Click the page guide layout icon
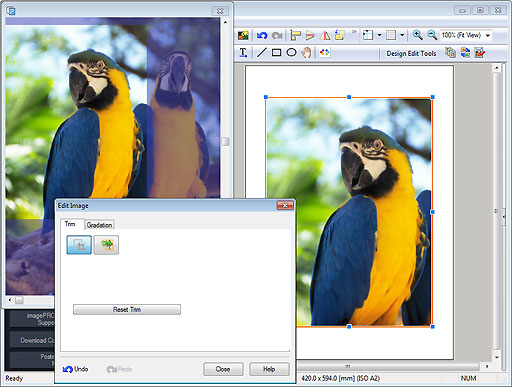This screenshot has height=387, width=512. coord(368,35)
